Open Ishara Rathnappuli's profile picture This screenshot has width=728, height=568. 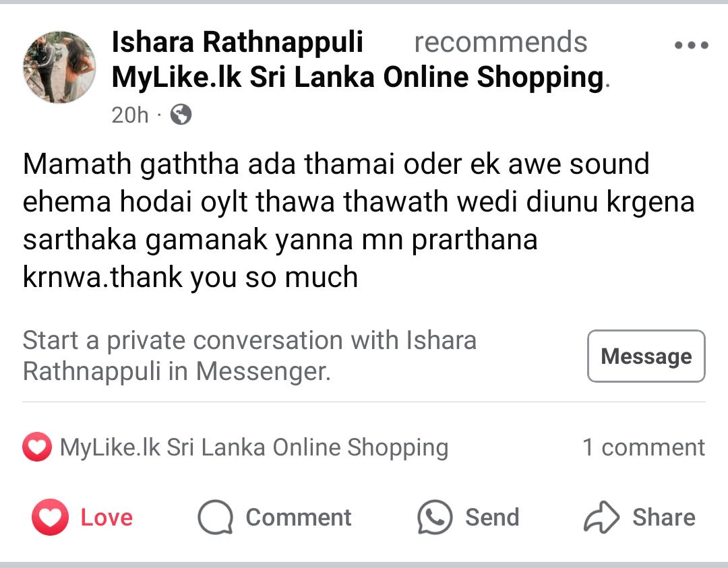(59, 67)
